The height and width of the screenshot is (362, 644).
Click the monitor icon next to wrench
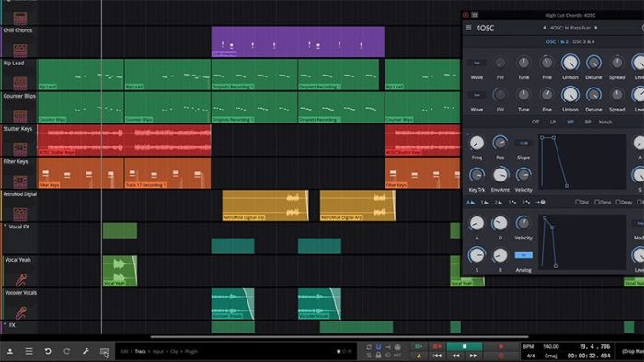pos(105,352)
